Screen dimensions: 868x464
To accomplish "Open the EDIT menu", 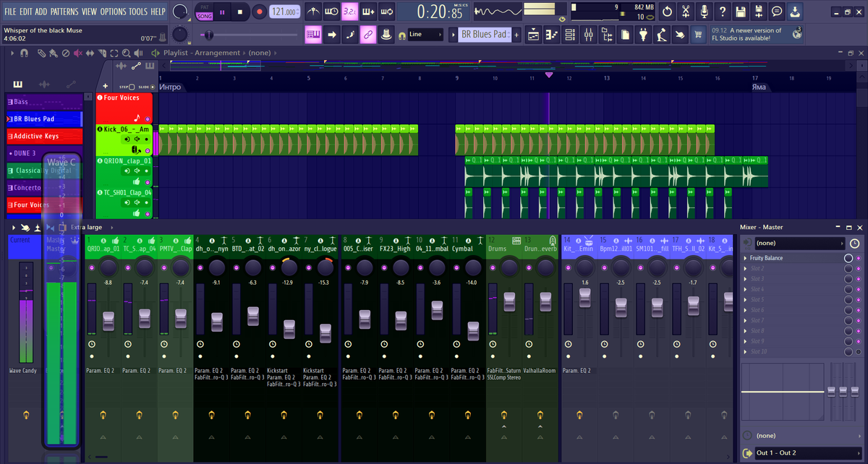I will [25, 12].
